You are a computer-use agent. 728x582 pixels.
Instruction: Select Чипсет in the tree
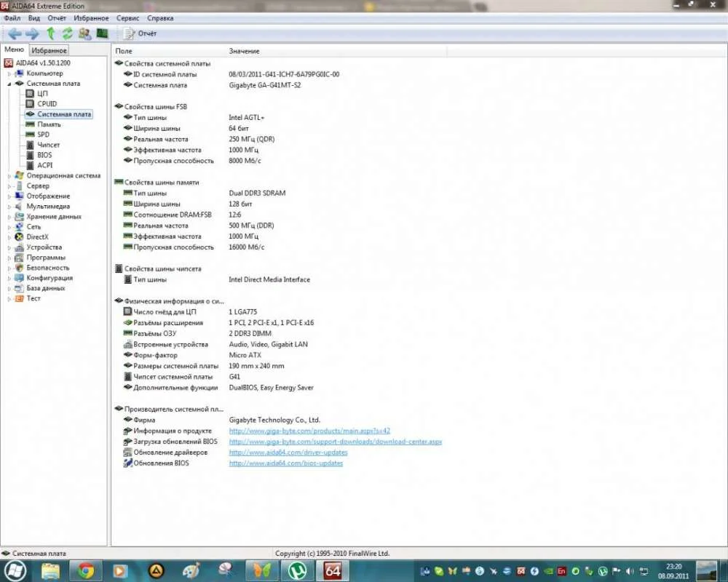pyautogui.click(x=48, y=145)
